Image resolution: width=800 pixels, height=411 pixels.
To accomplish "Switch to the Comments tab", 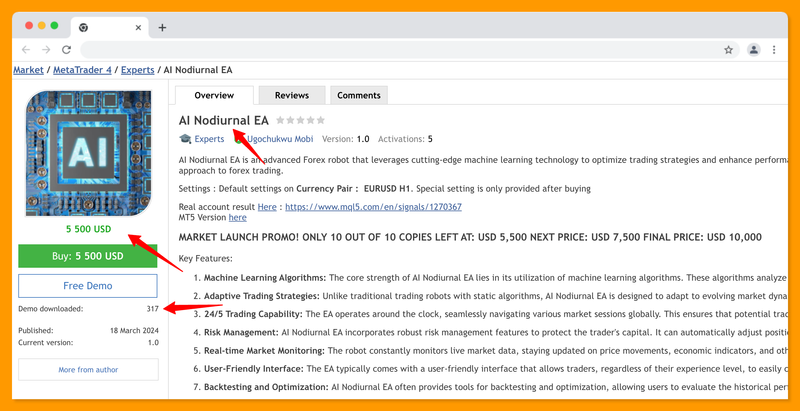I will pos(359,95).
